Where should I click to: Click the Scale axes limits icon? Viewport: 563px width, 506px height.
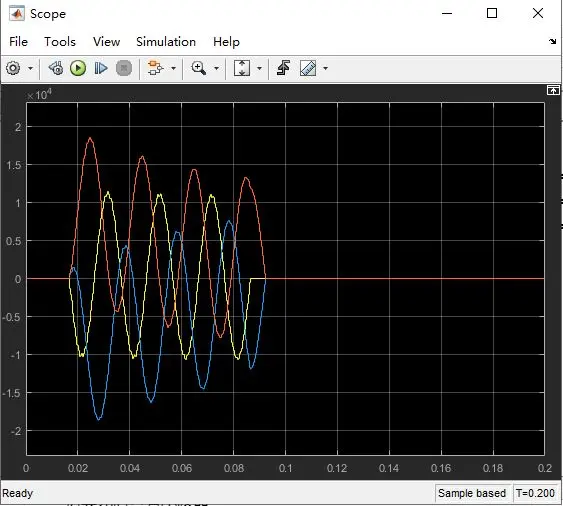click(242, 68)
